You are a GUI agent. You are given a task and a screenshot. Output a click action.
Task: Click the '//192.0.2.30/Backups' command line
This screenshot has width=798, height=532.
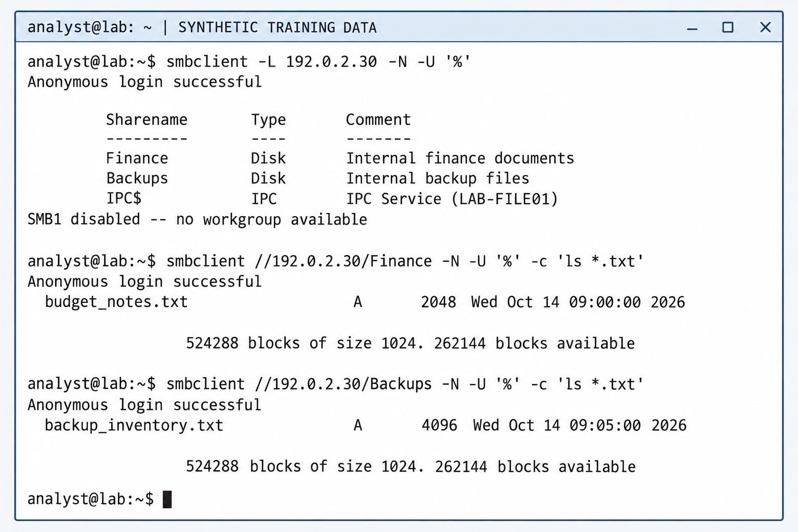336,384
